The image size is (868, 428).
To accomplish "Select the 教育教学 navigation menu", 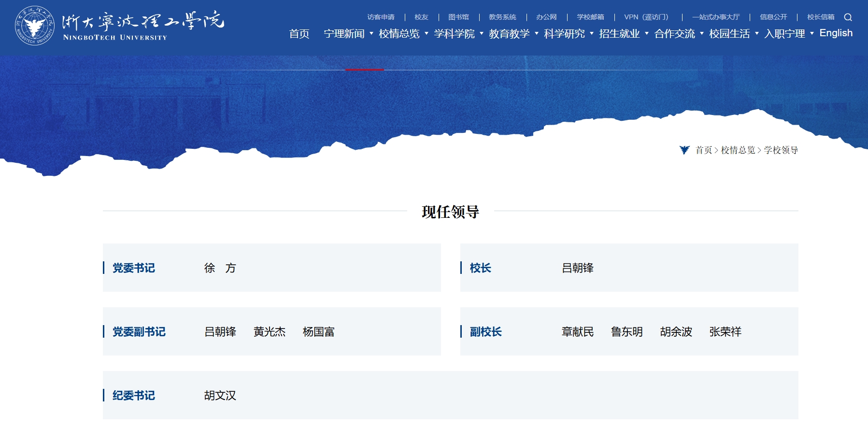I will tap(509, 34).
